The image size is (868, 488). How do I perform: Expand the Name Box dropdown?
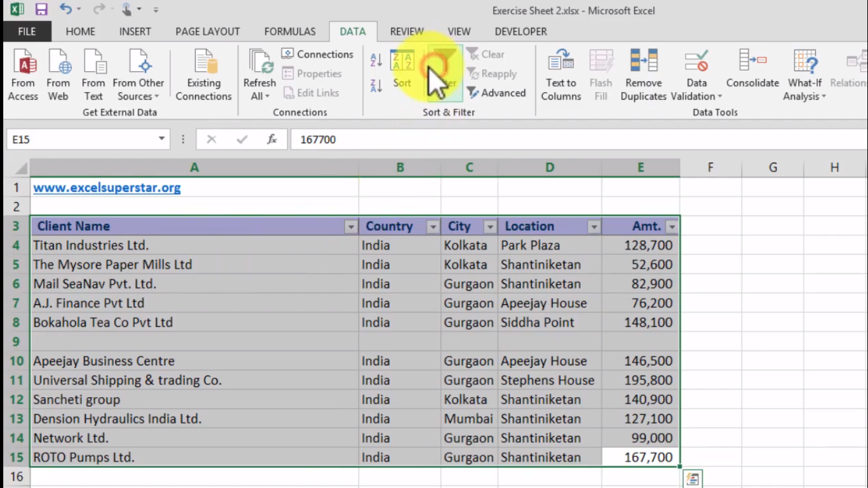coord(162,139)
